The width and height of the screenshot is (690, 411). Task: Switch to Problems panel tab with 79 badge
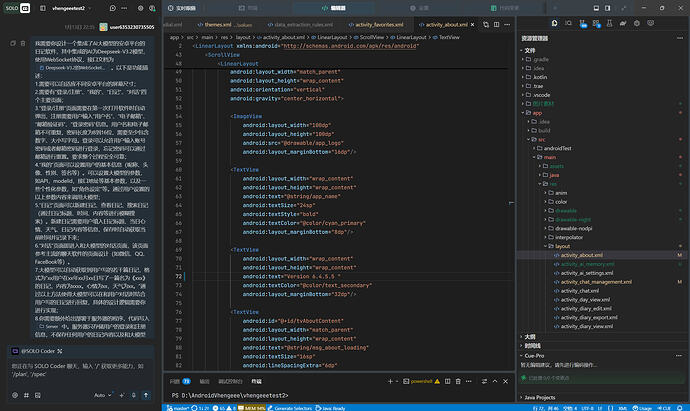(x=180, y=382)
